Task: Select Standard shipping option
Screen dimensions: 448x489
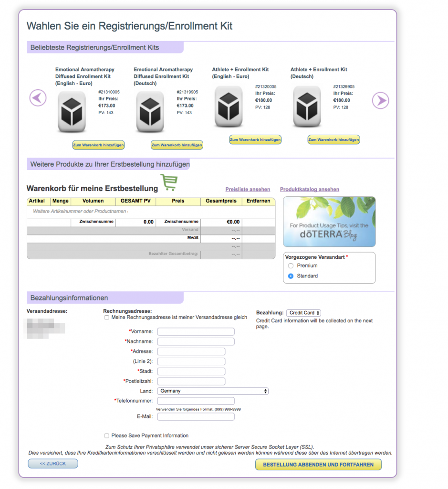Action: (291, 276)
